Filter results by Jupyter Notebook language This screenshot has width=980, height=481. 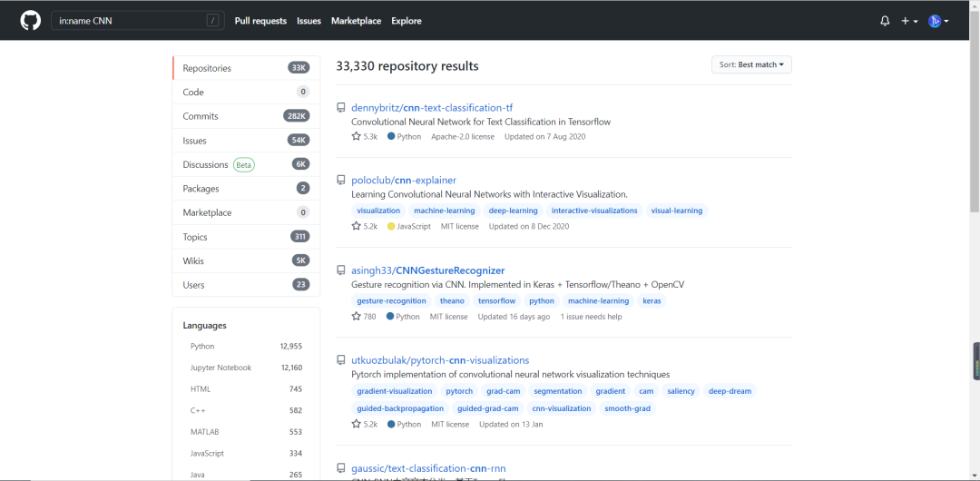coord(246,368)
